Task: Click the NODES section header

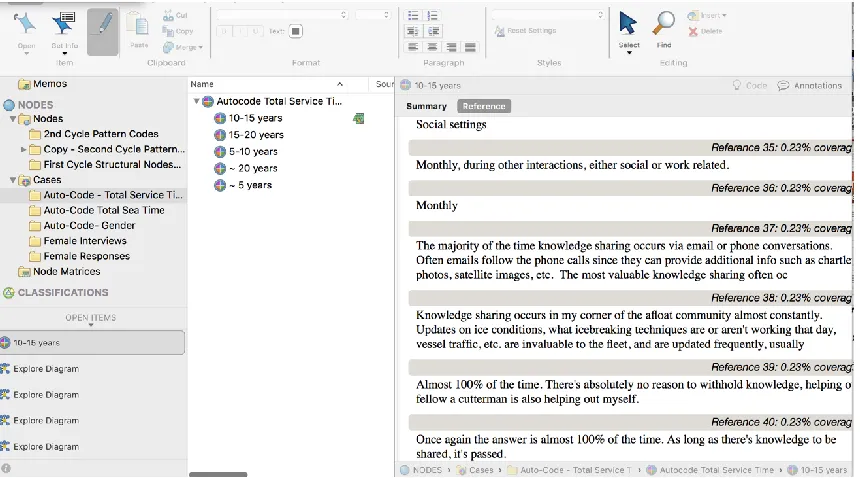Action: pos(29,105)
